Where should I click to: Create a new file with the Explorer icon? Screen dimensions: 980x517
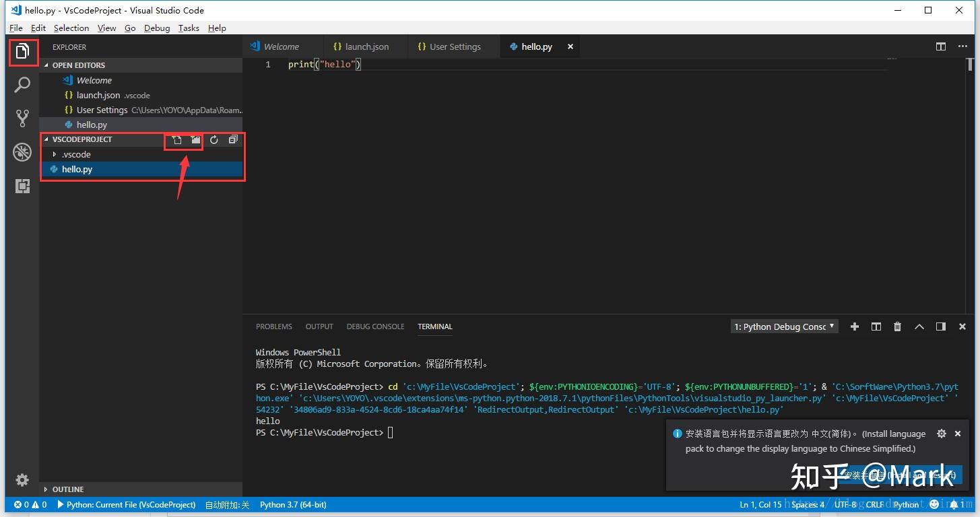[176, 139]
